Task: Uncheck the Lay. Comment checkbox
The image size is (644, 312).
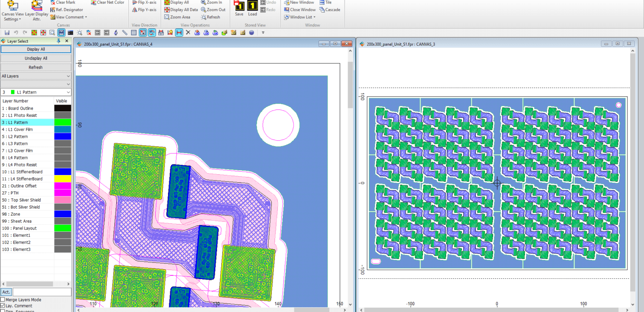Action: pos(3,306)
